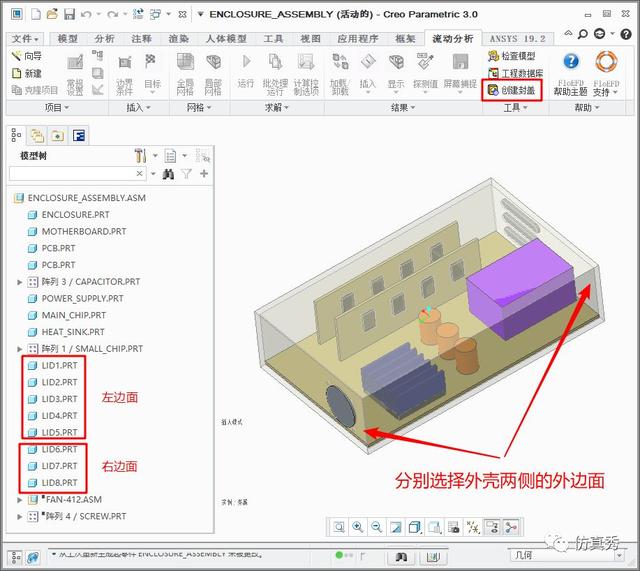Click the 向导 wizard icon
Image resolution: width=640 pixels, height=571 pixels.
tap(16, 56)
